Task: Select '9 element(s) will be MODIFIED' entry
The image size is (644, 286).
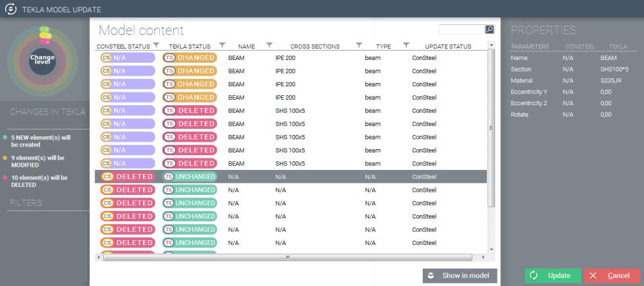Action: click(x=34, y=161)
